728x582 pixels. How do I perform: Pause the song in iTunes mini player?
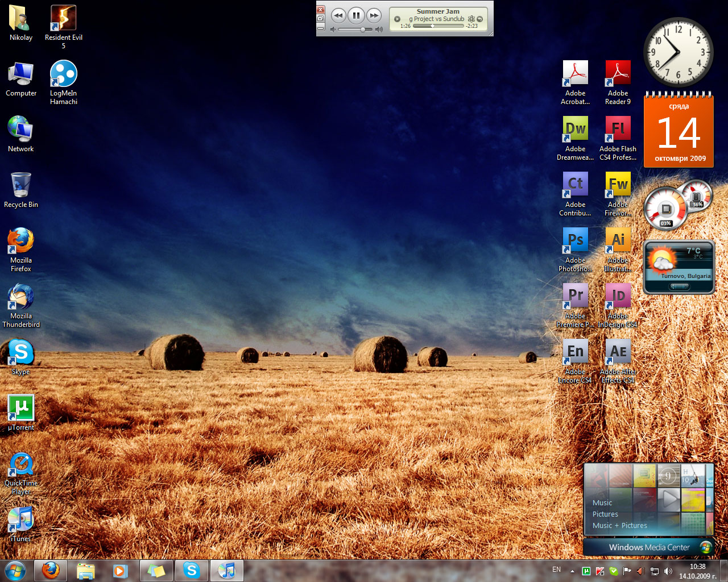point(356,15)
